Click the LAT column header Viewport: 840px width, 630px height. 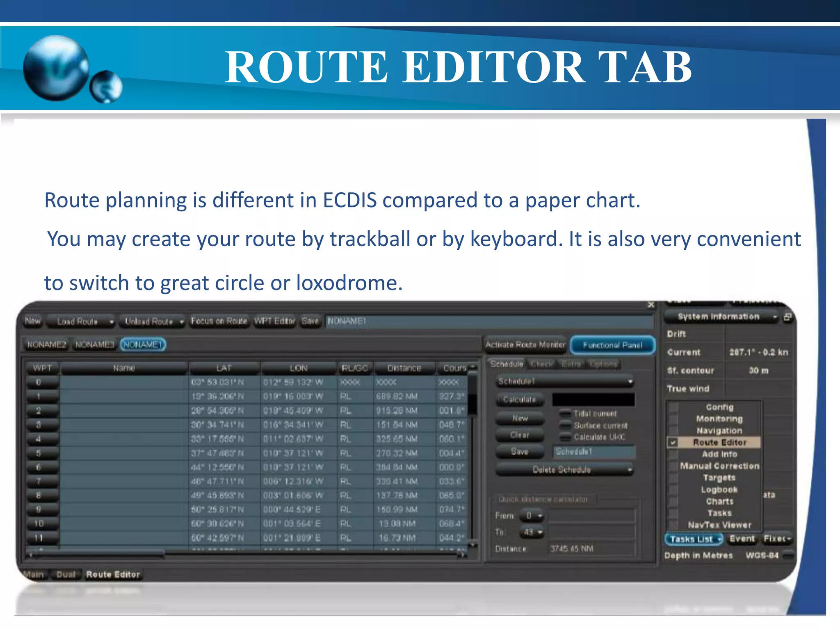[224, 368]
